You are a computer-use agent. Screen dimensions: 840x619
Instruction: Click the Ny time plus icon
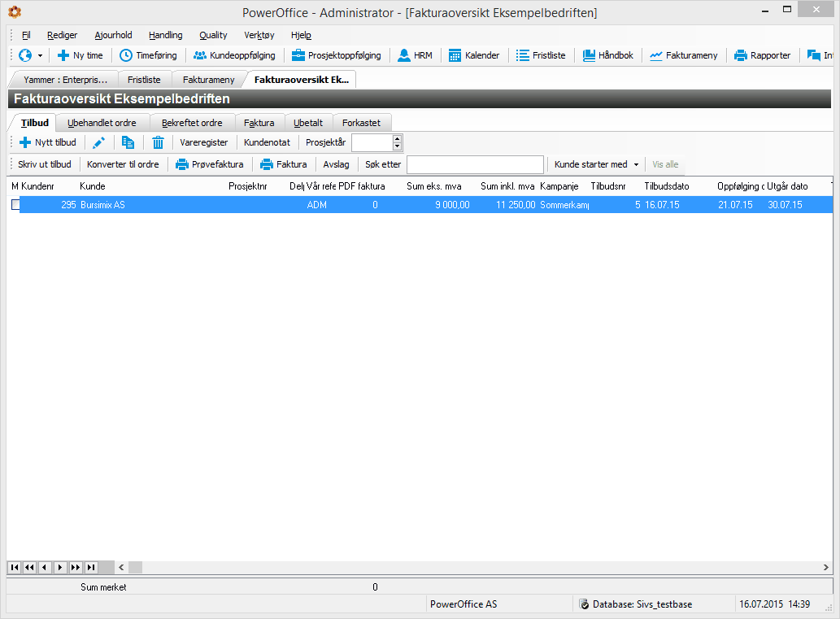[63, 55]
